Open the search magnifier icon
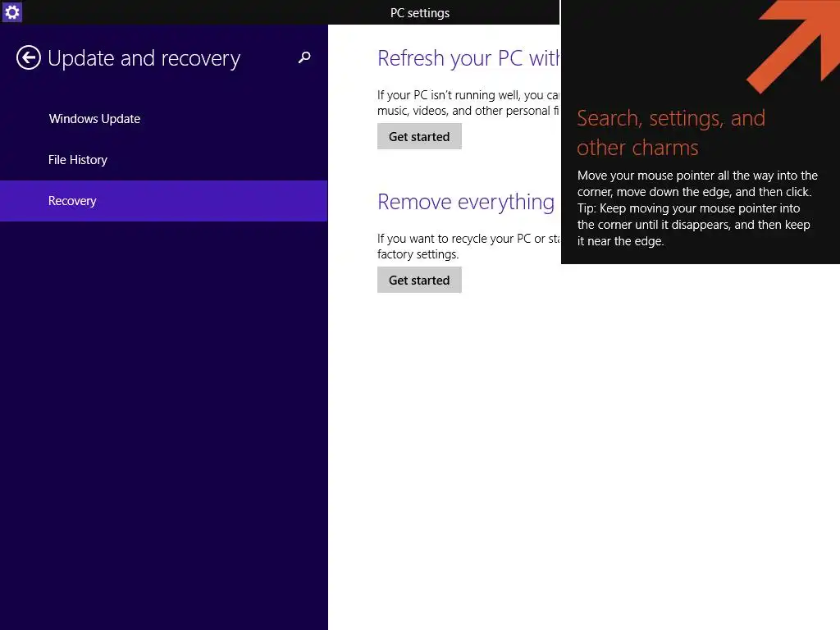 point(304,57)
